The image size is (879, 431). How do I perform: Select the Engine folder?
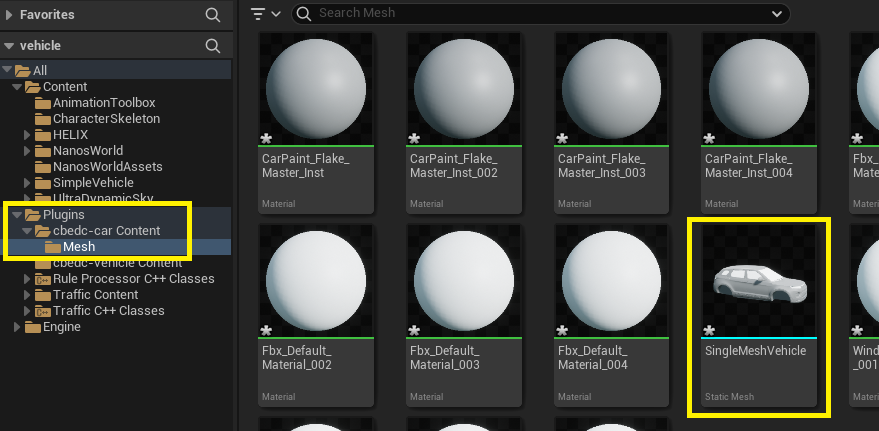60,327
